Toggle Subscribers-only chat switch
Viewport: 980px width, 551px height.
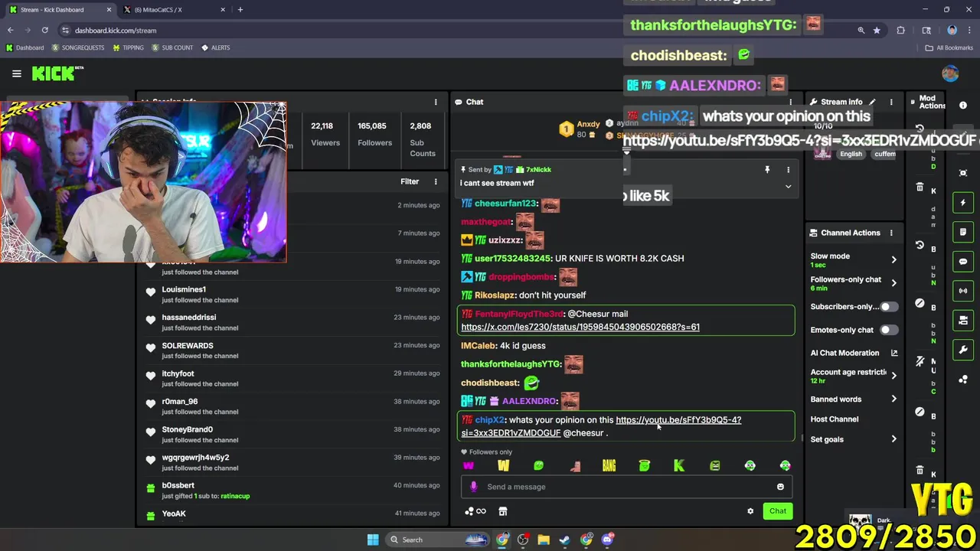point(888,307)
